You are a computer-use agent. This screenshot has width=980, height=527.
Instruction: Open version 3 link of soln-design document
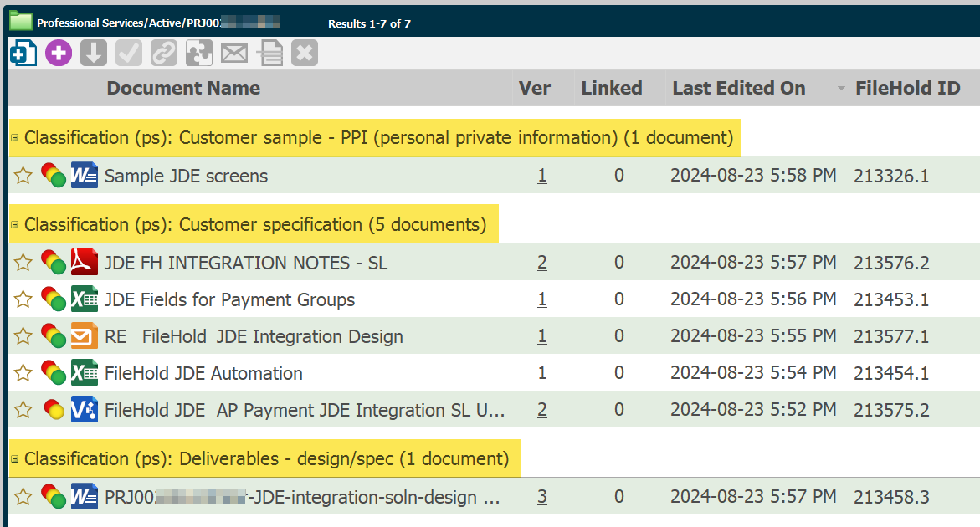542,497
